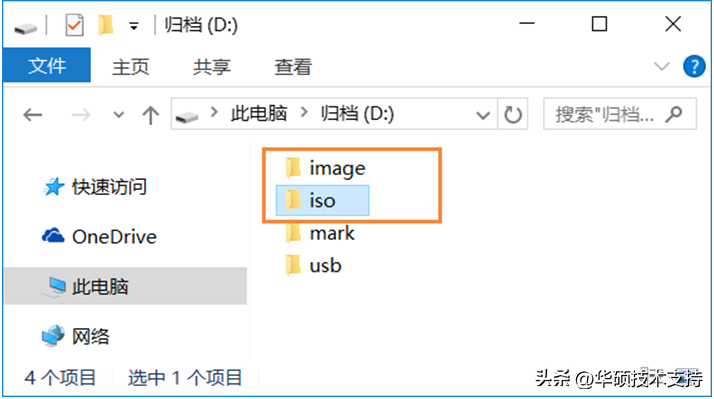Switch to the 查看 ribbon tab
The height and width of the screenshot is (399, 714).
point(293,67)
